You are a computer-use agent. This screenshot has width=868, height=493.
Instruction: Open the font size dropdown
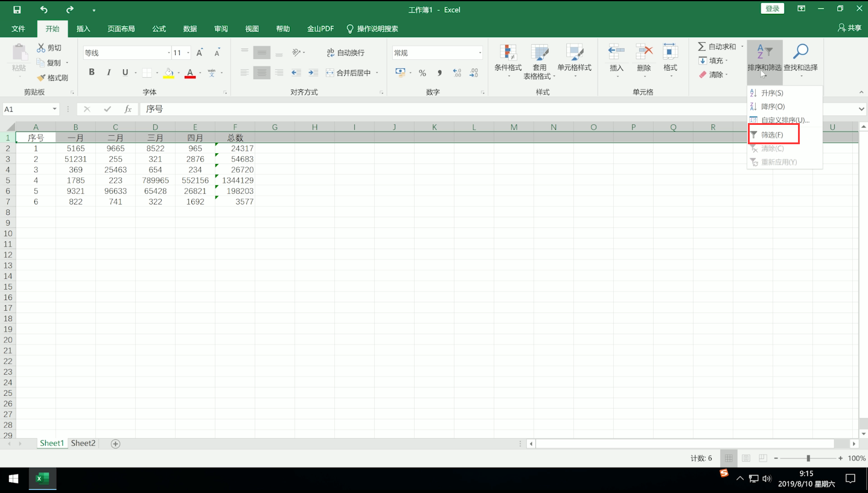pyautogui.click(x=188, y=53)
